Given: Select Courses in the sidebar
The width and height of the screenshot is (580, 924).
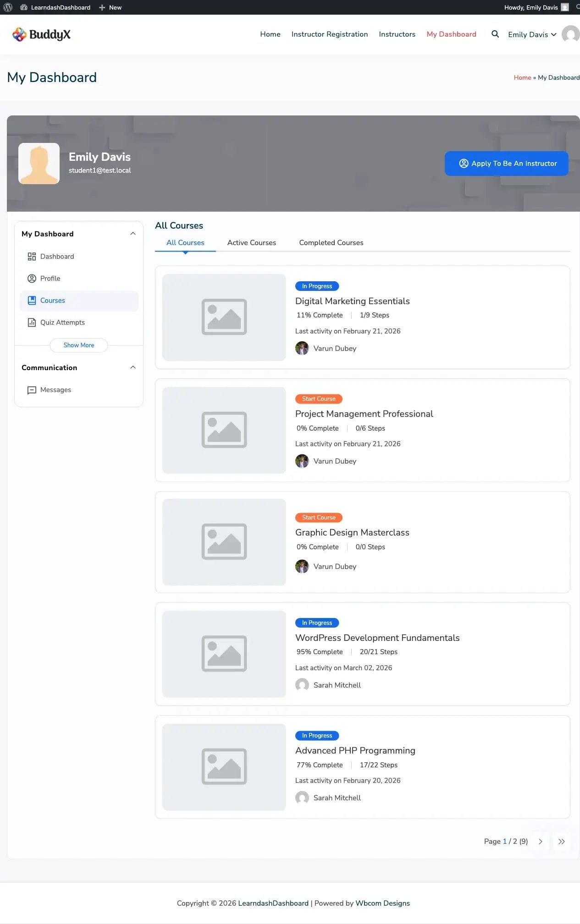Looking at the screenshot, I should [x=79, y=301].
